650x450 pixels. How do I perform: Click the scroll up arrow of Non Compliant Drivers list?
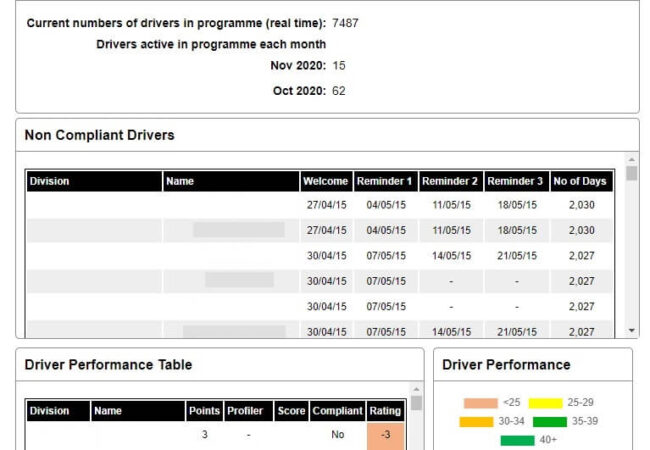click(631, 159)
